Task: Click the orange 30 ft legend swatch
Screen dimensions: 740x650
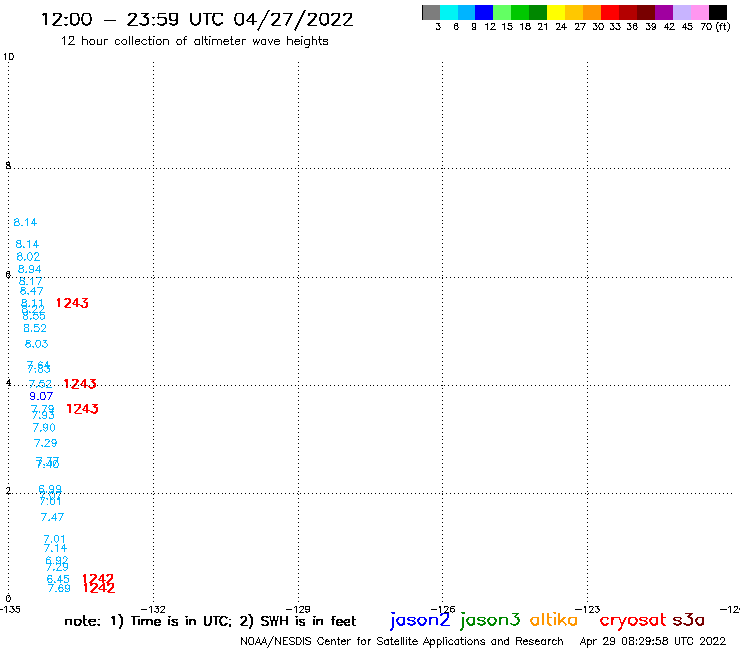Action: pos(592,12)
